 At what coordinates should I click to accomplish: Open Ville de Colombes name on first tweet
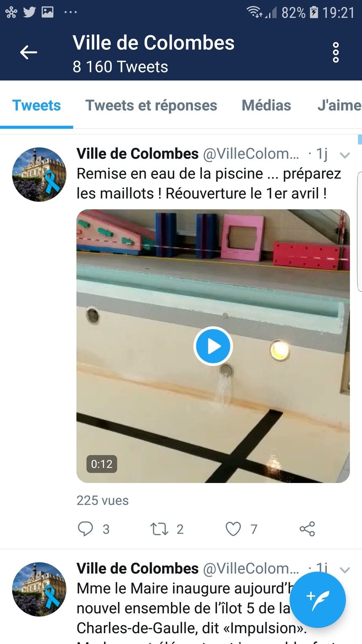point(138,154)
